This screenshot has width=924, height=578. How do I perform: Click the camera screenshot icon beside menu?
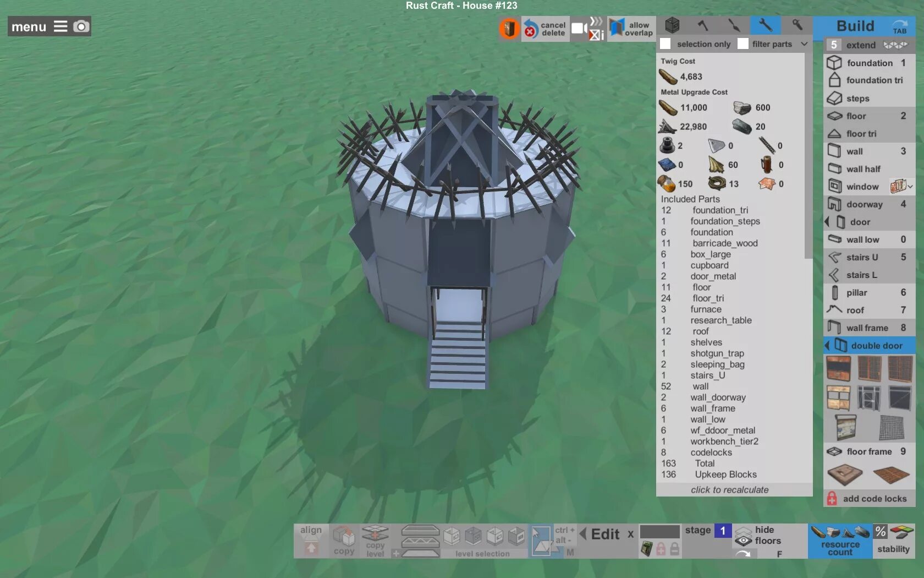coord(81,26)
